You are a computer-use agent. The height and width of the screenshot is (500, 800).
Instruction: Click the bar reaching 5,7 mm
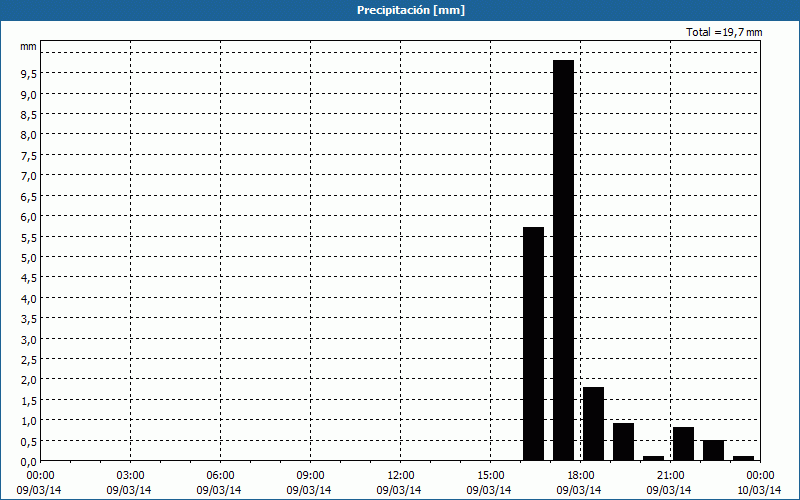coord(534,344)
